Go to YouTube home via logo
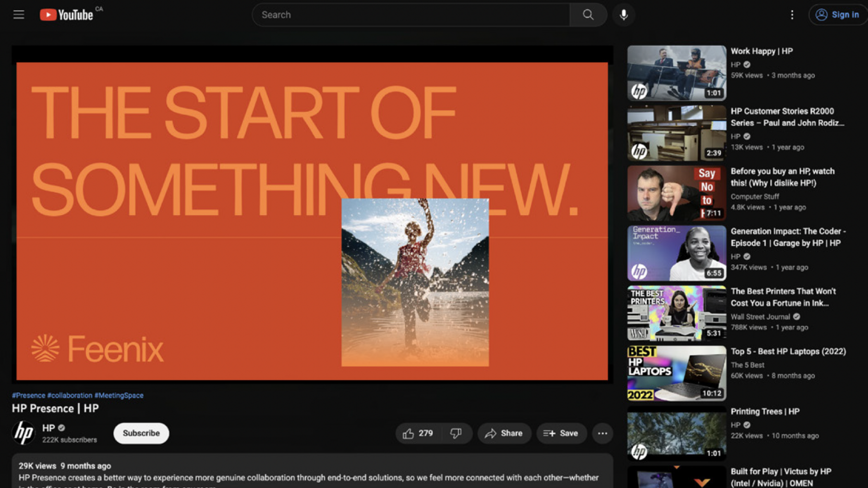 tap(66, 15)
